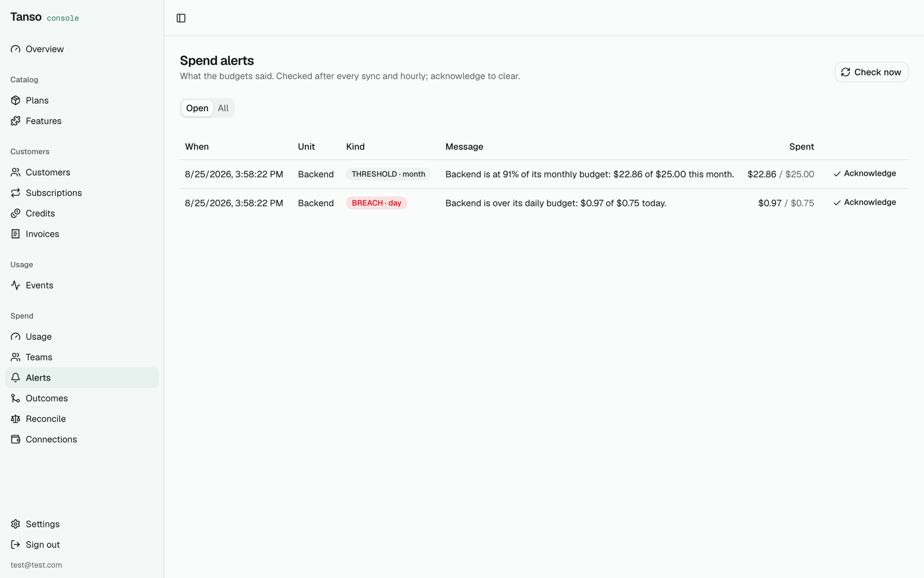Acknowledge the daily breach alert
The width and height of the screenshot is (924, 578).
(865, 202)
